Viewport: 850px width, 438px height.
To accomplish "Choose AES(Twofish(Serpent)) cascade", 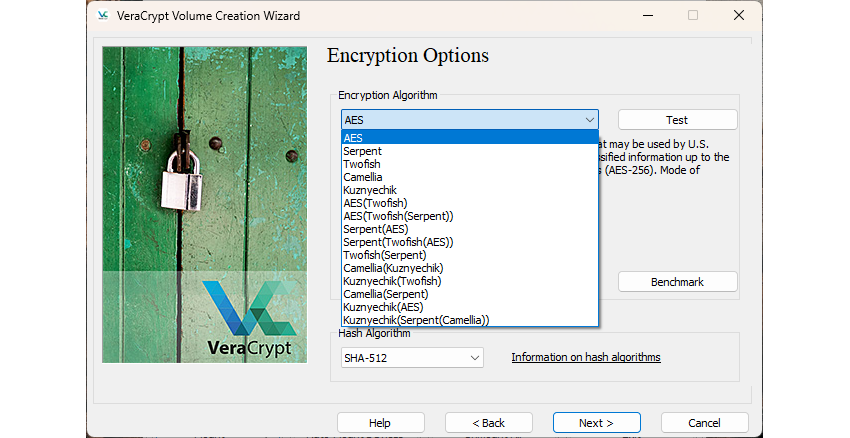I will click(x=469, y=216).
